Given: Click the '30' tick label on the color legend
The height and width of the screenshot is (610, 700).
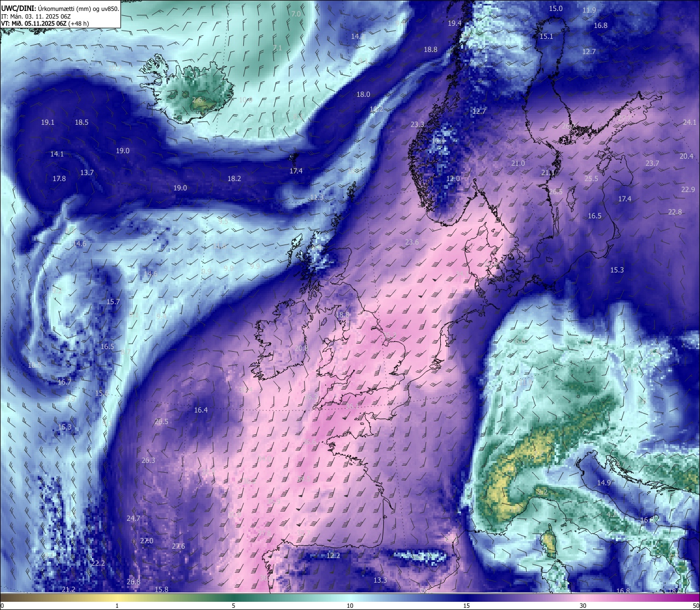Looking at the screenshot, I should (583, 606).
